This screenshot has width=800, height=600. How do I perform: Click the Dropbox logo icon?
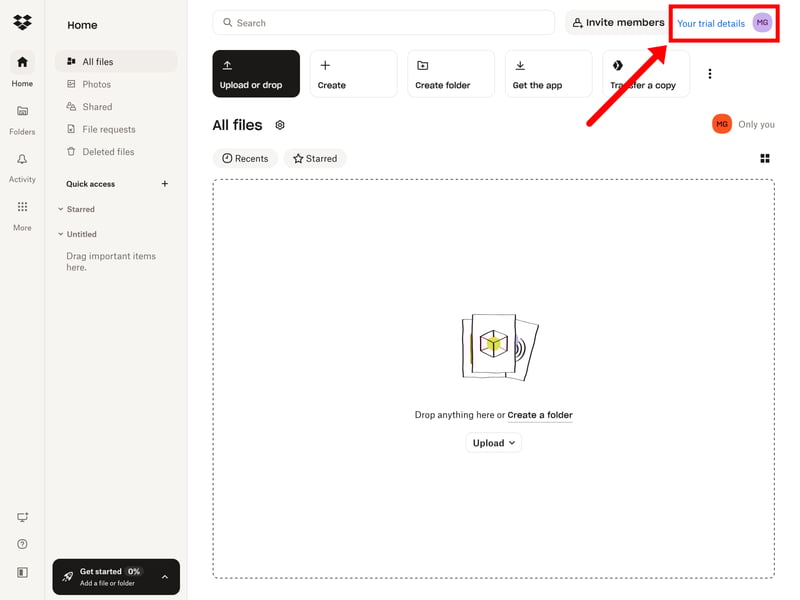pyautogui.click(x=22, y=23)
